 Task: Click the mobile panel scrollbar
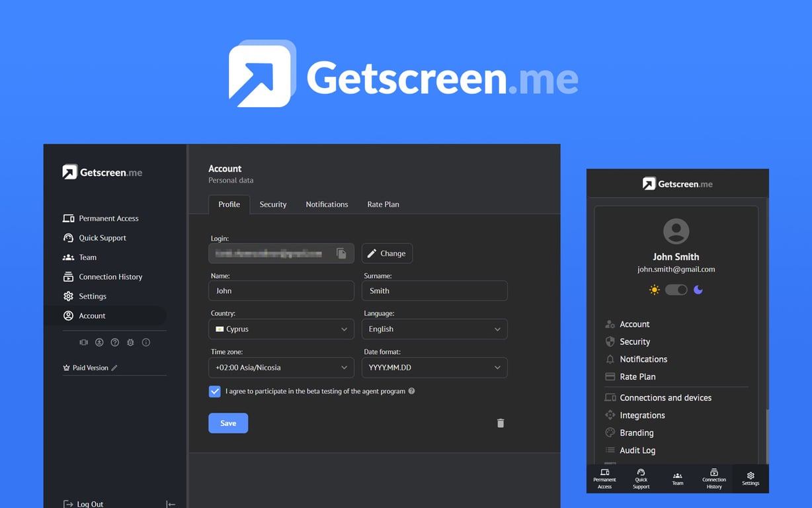(x=767, y=437)
